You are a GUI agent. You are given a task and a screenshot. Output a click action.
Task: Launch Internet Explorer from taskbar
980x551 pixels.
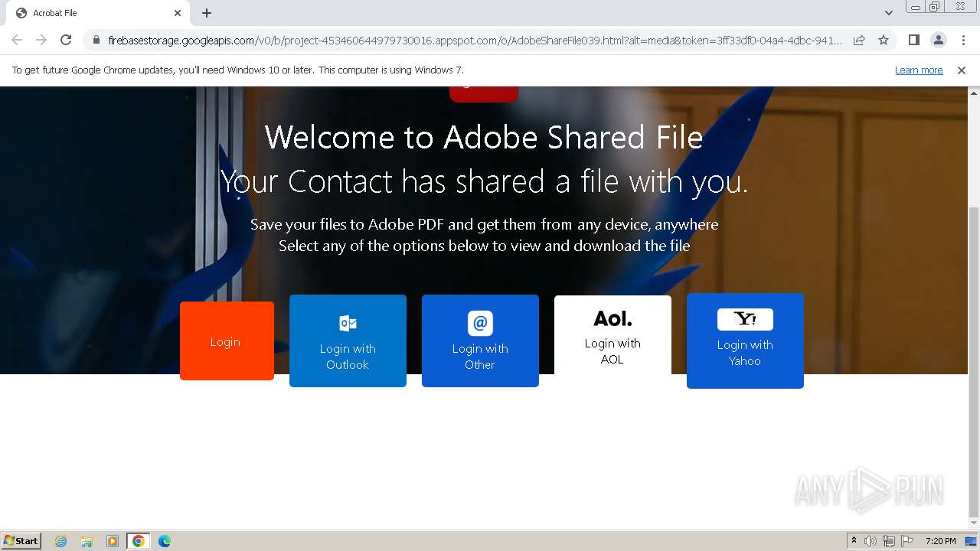click(61, 541)
